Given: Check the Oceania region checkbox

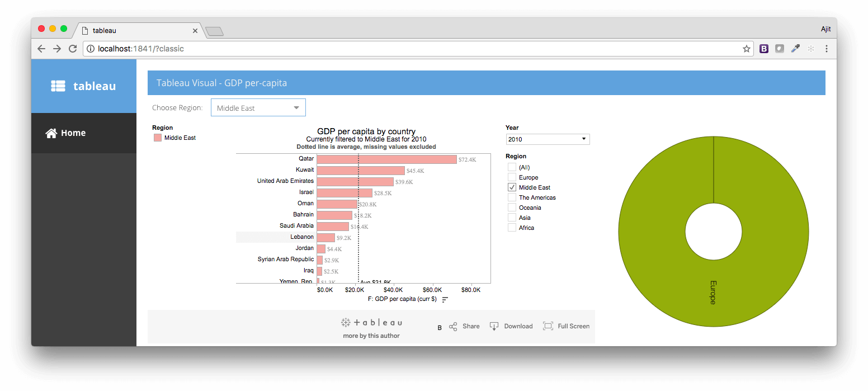Looking at the screenshot, I should pyautogui.click(x=512, y=208).
